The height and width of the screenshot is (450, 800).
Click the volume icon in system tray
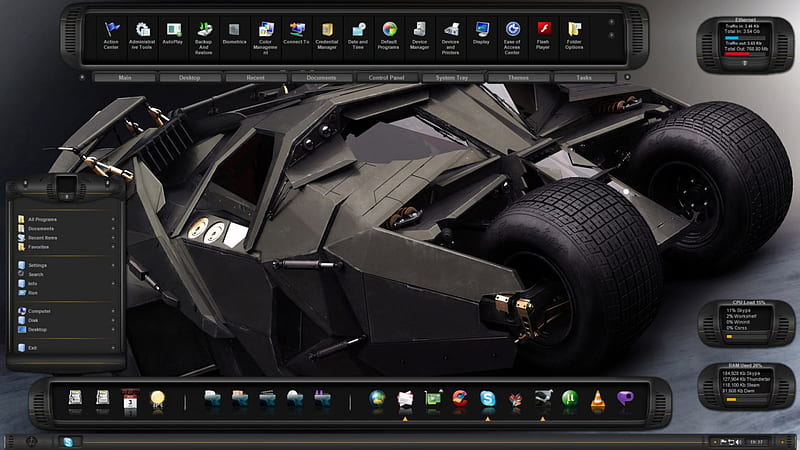pyautogui.click(x=738, y=442)
